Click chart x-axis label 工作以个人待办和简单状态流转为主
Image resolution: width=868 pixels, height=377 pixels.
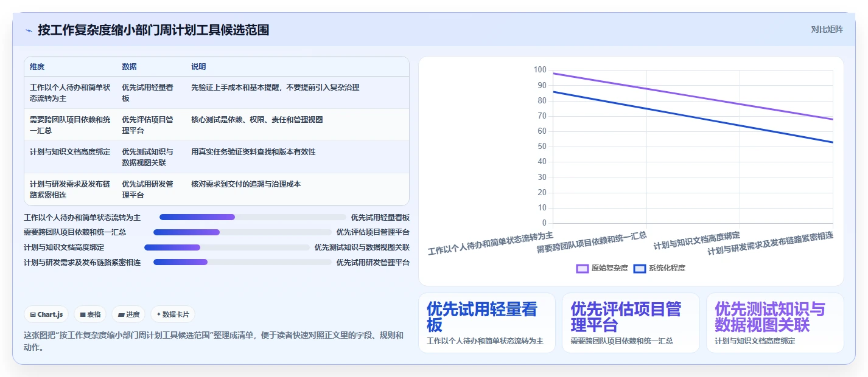[x=491, y=243]
